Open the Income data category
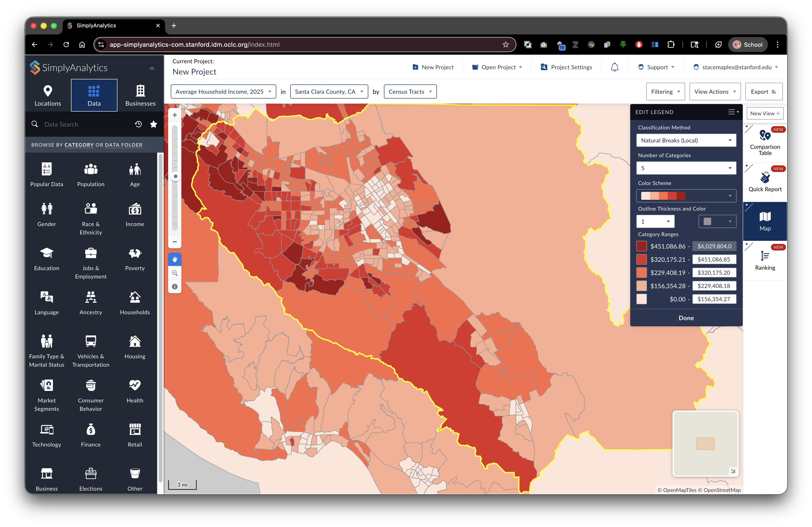This screenshot has height=527, width=812. point(135,215)
